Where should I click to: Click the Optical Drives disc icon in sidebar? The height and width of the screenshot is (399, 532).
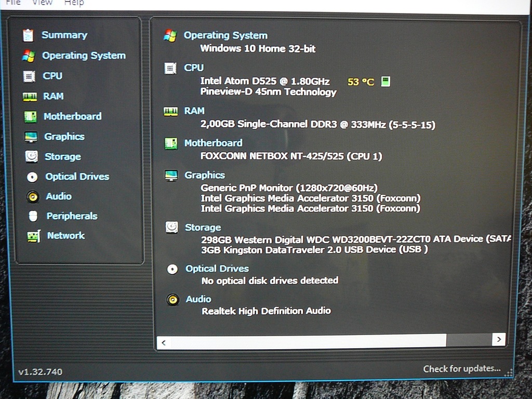32,177
